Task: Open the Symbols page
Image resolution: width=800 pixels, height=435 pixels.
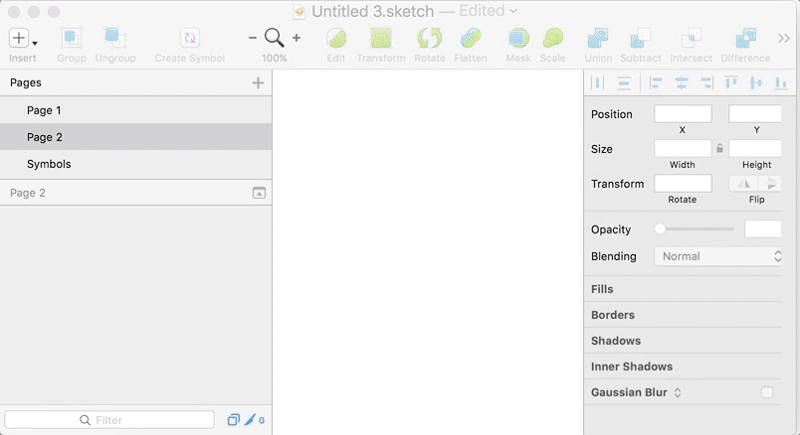Action: tap(49, 164)
